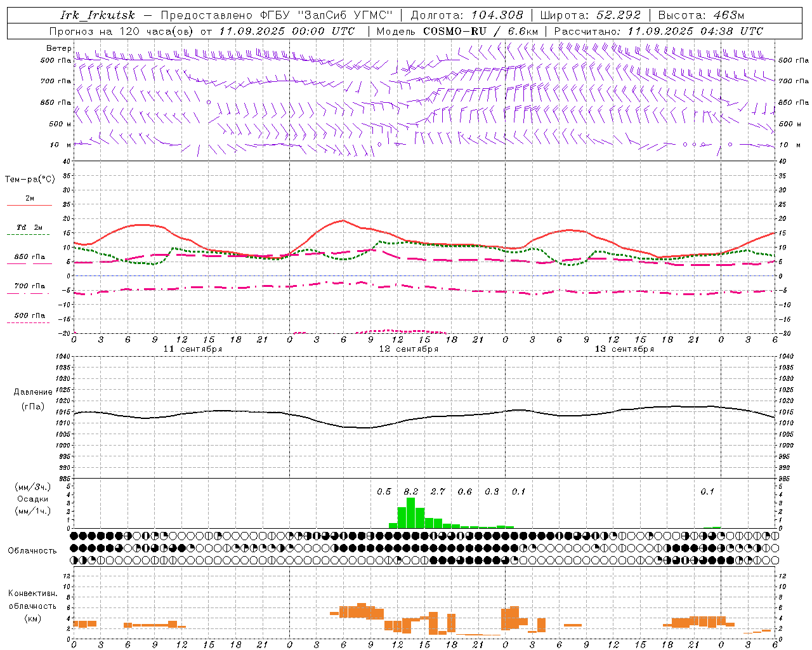
Task: Click the "Облачность" cloud cover label
Action: (x=32, y=551)
